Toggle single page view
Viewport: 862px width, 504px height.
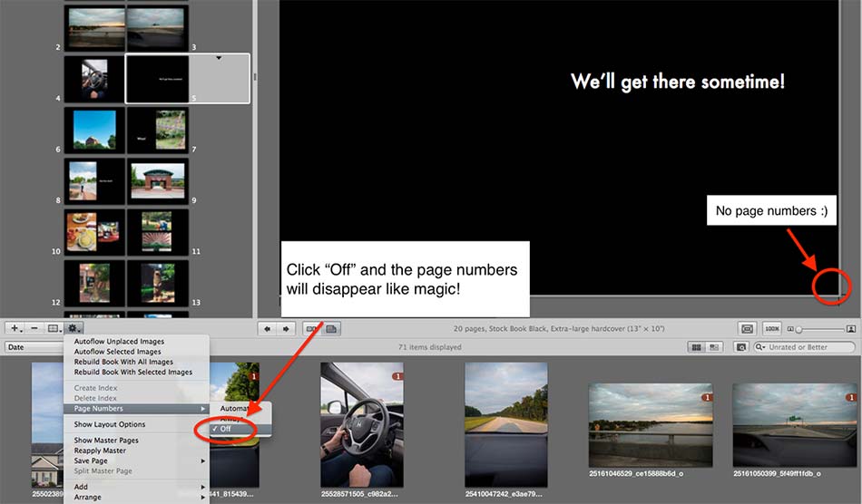(332, 328)
